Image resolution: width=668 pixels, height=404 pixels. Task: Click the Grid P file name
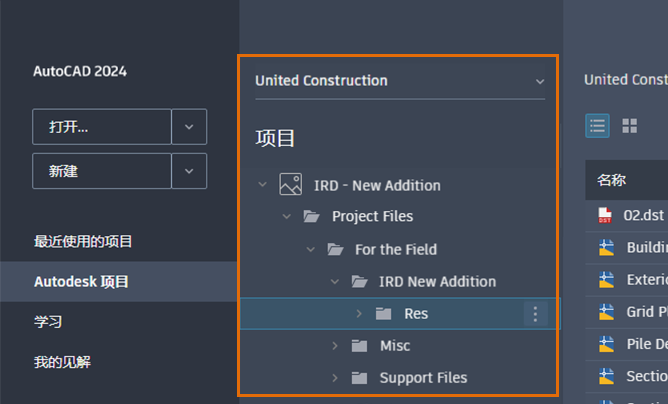pos(647,312)
